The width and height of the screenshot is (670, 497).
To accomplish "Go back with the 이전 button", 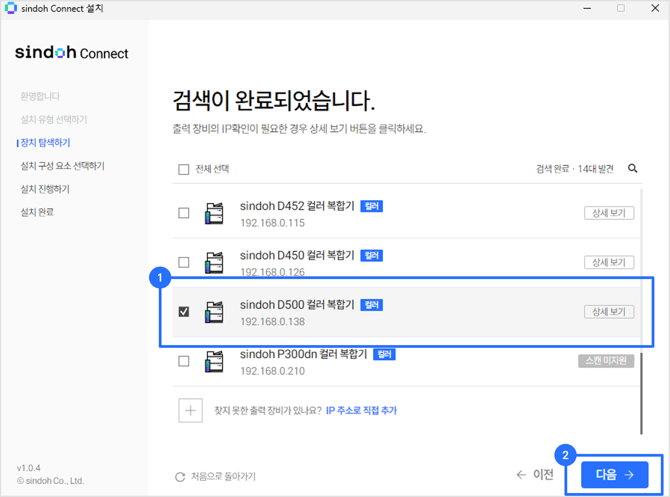I will 535,474.
